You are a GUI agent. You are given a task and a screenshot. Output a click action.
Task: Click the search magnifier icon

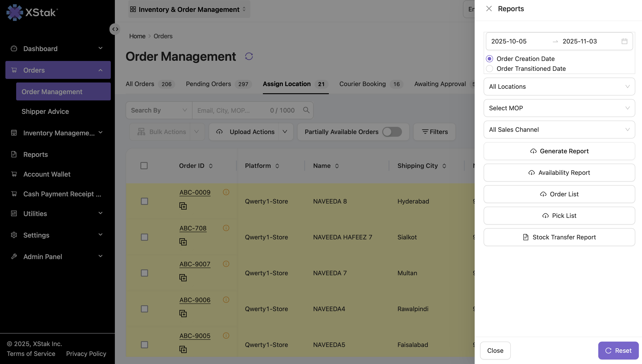pyautogui.click(x=306, y=110)
